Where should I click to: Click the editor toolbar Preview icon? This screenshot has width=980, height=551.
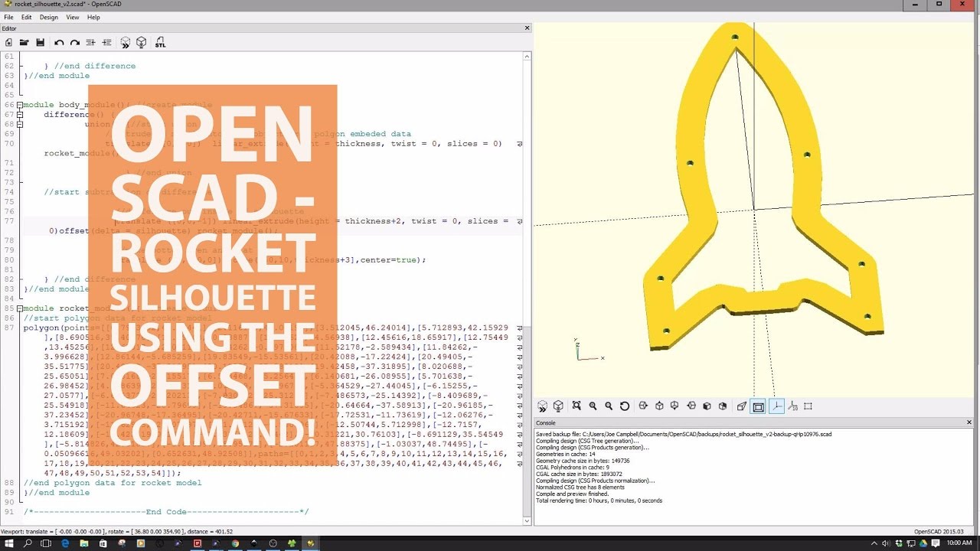126,42
